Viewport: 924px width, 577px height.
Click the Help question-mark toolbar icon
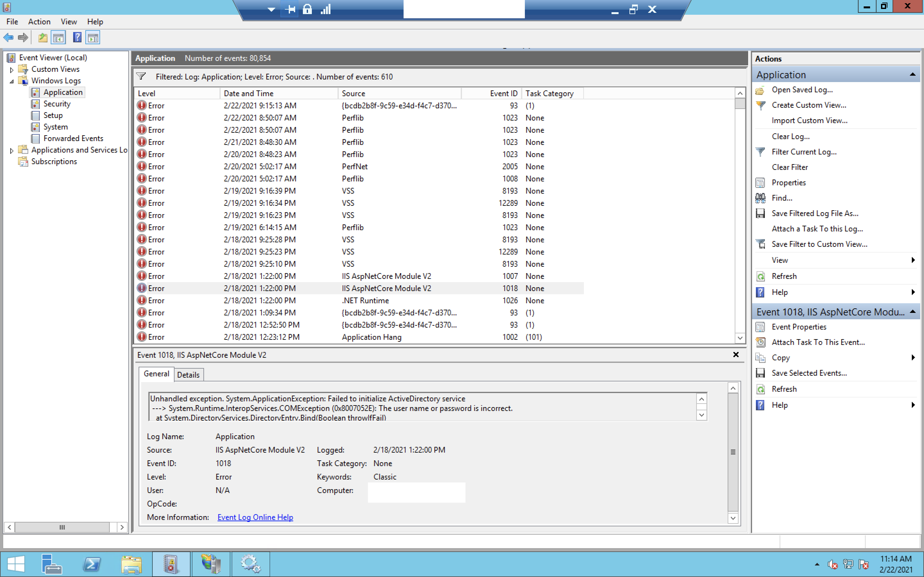(77, 38)
